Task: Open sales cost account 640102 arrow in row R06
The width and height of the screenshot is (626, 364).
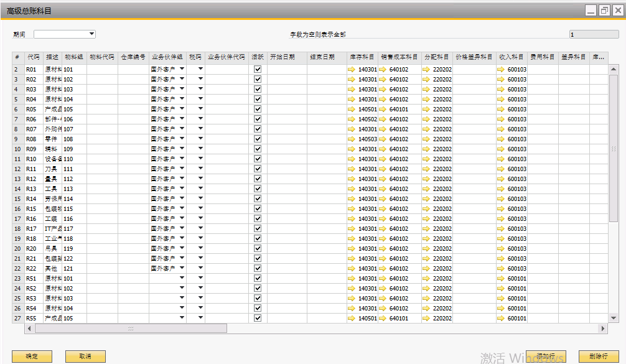Action: (x=383, y=119)
